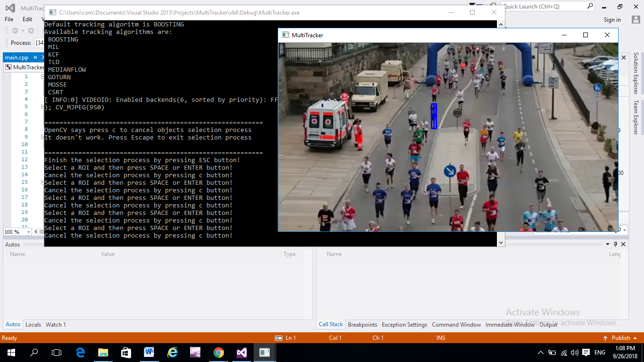This screenshot has height=362, width=644.
Task: Open network Wi-Fi status in tray
Action: (x=564, y=353)
